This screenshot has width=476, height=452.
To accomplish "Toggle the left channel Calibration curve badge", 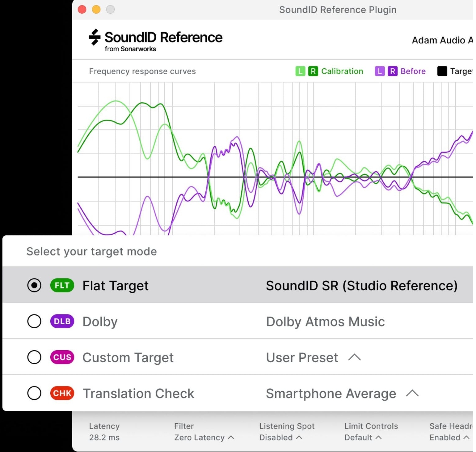I will point(300,71).
